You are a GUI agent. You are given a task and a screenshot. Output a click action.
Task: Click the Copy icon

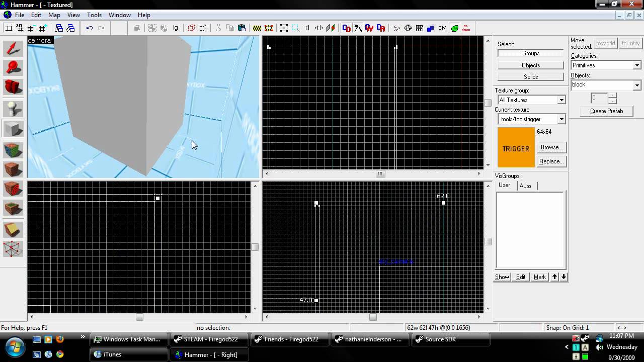230,28
